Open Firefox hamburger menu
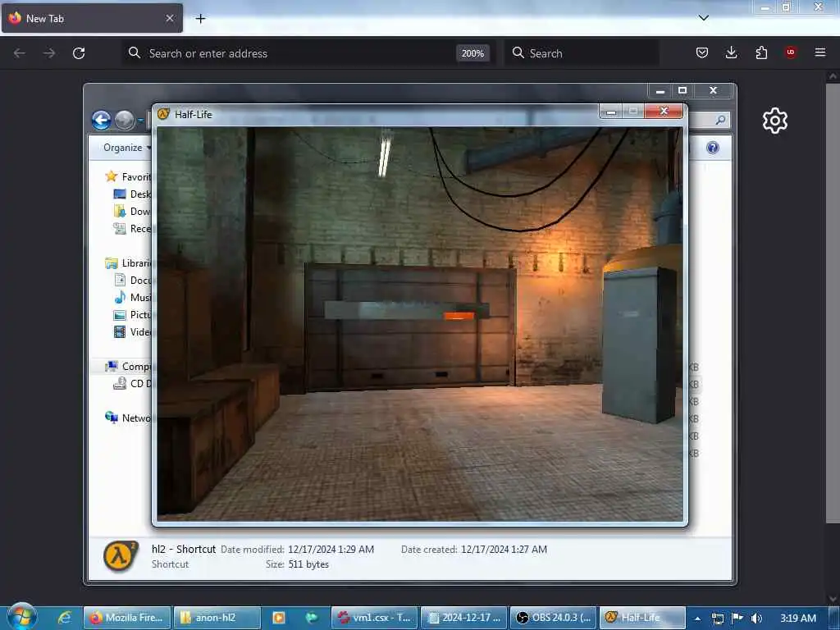This screenshot has height=630, width=840. click(820, 52)
